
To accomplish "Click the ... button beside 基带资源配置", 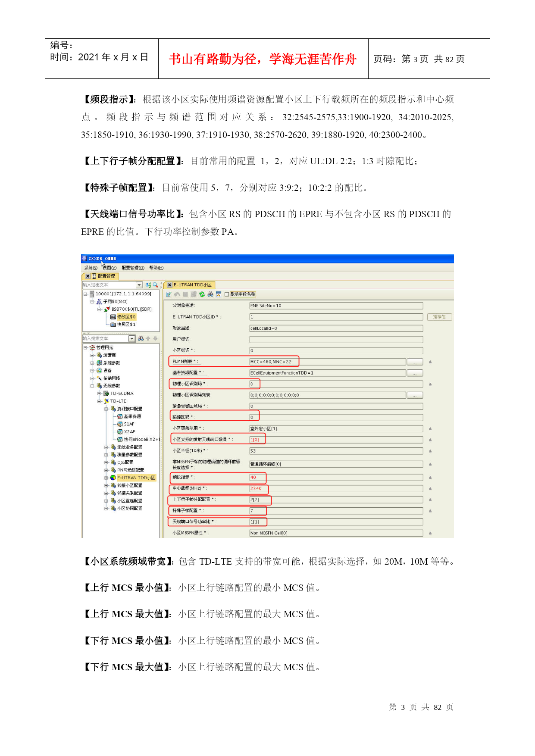I will pos(414,373).
